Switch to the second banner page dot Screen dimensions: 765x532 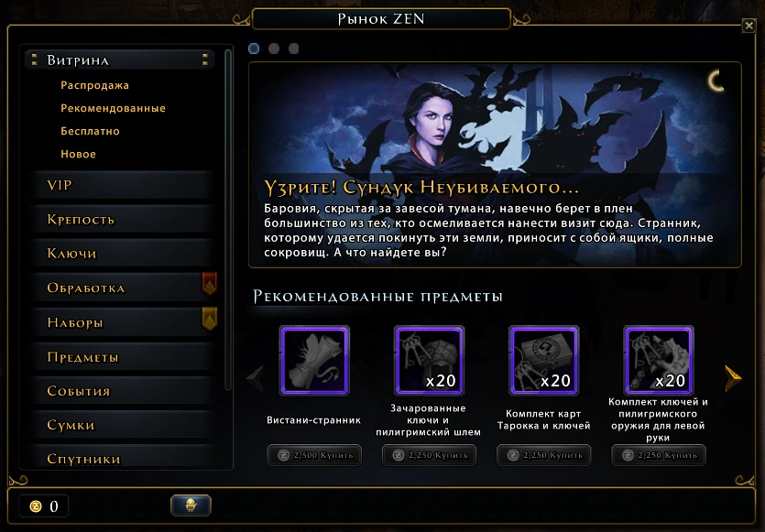[274, 49]
